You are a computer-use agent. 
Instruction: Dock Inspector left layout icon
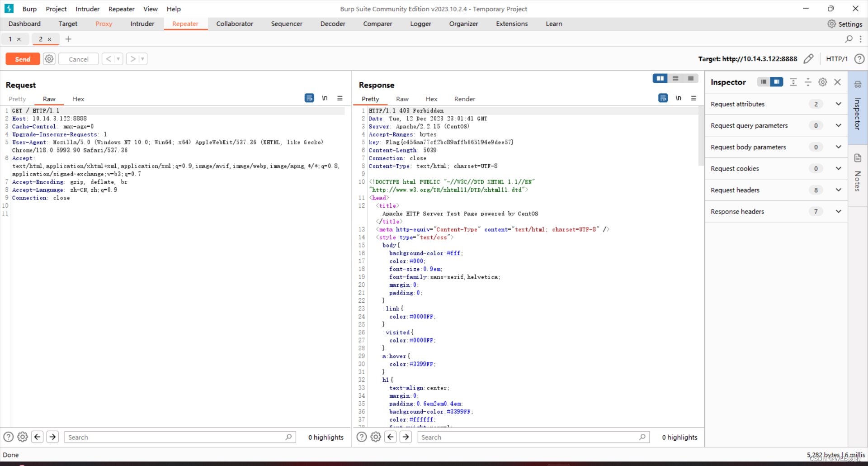tap(764, 82)
